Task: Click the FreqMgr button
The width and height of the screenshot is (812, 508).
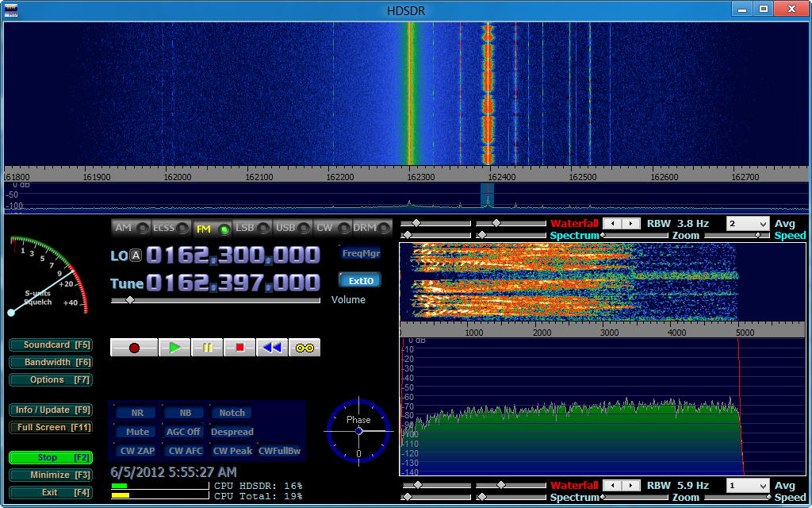Action: point(360,254)
